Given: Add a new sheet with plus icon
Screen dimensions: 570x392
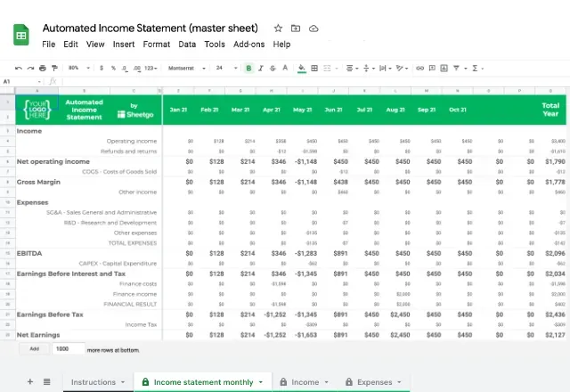Looking at the screenshot, I should click(29, 381).
